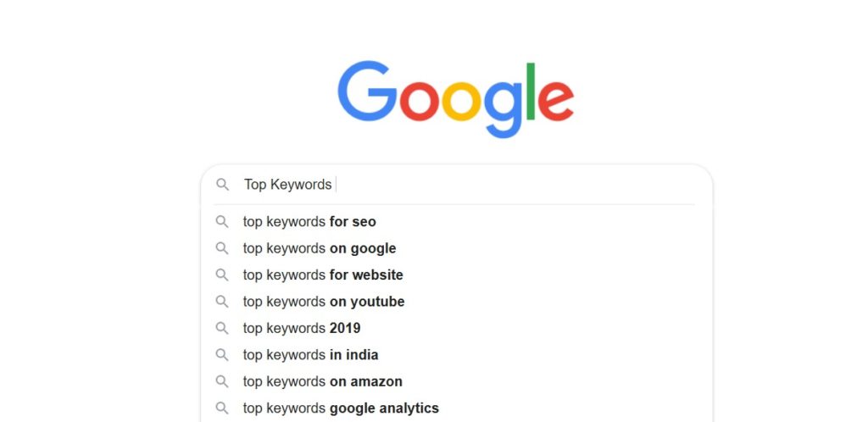Choose the 'top keywords 2019' suggestion
868x422 pixels.
[x=302, y=328]
